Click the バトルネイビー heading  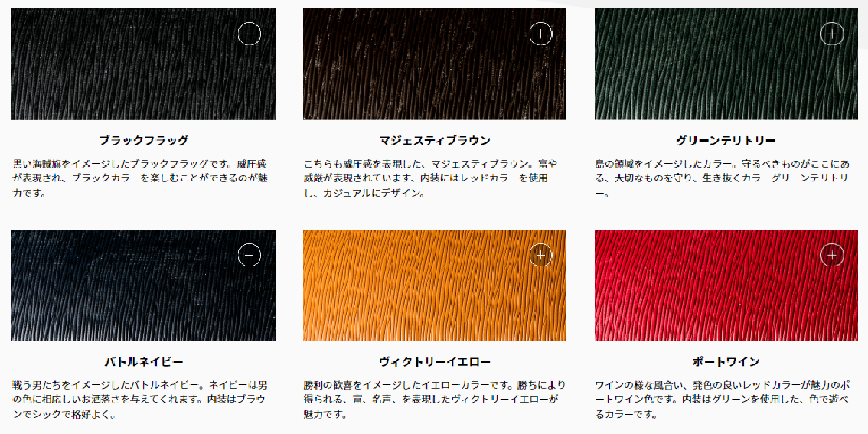143,362
